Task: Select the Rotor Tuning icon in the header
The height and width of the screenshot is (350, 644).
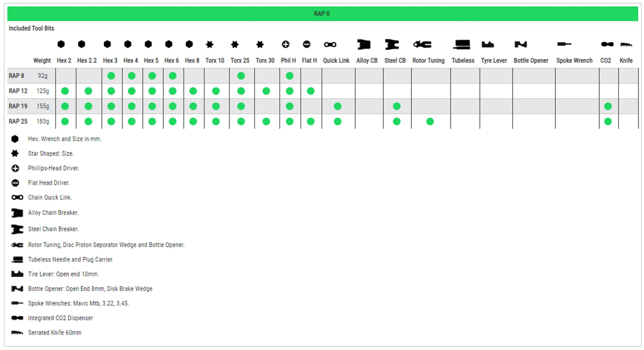Action: [x=422, y=44]
